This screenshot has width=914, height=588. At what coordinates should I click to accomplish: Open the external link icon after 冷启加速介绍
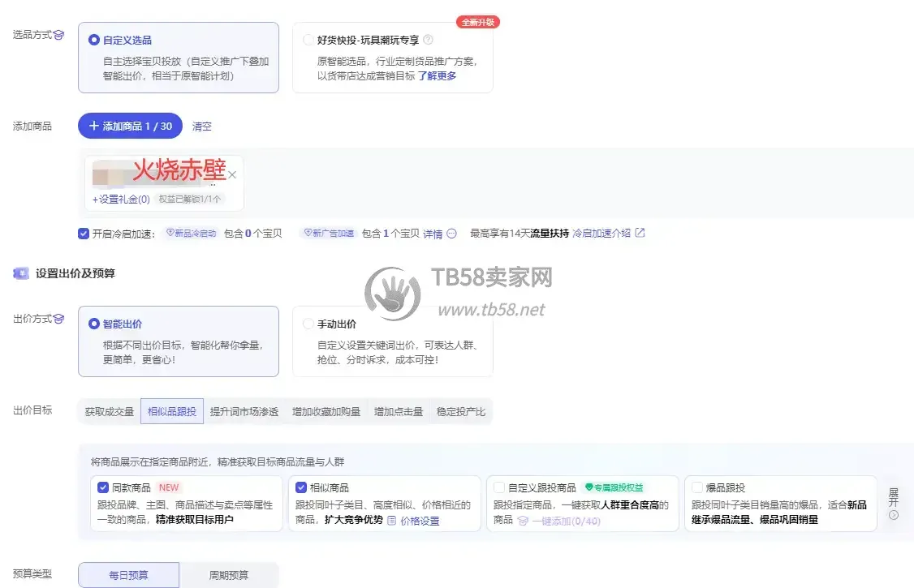click(640, 233)
